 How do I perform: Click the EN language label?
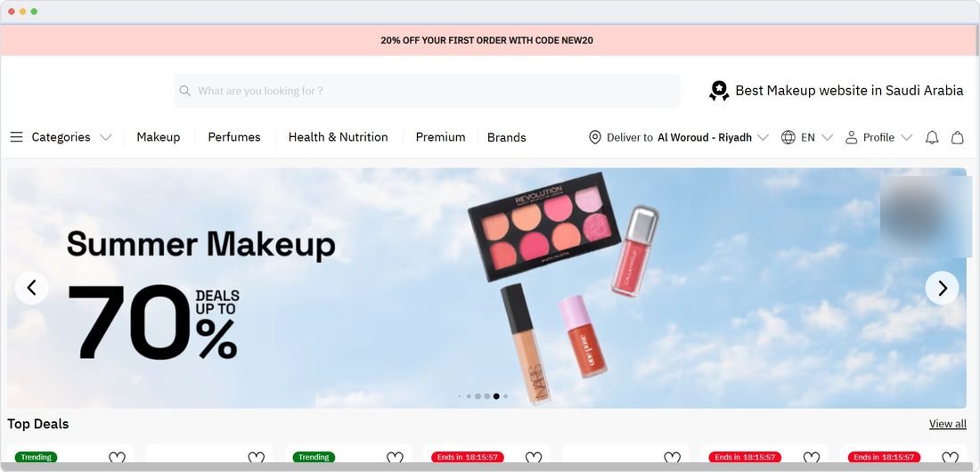click(x=808, y=137)
